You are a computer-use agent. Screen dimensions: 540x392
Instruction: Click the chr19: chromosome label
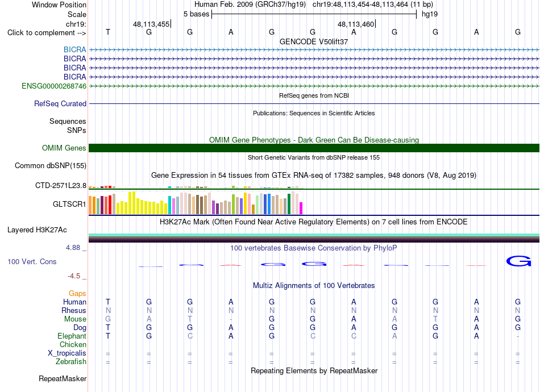[76, 24]
